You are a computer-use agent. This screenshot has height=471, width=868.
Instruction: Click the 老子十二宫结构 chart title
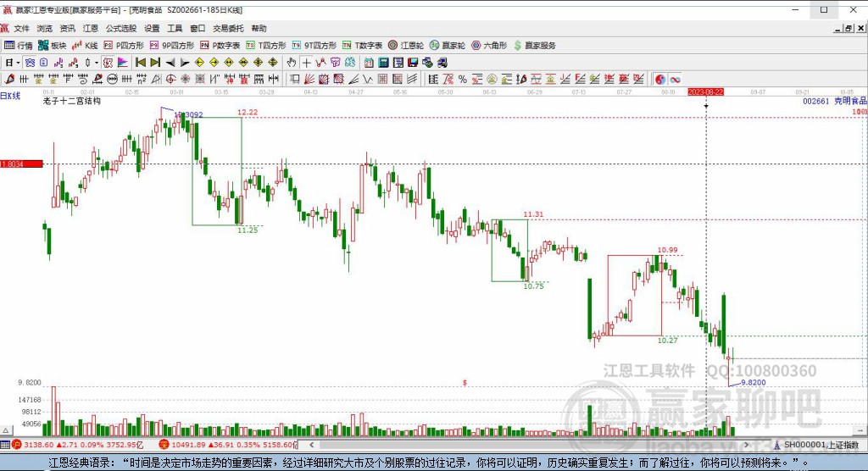click(x=72, y=101)
